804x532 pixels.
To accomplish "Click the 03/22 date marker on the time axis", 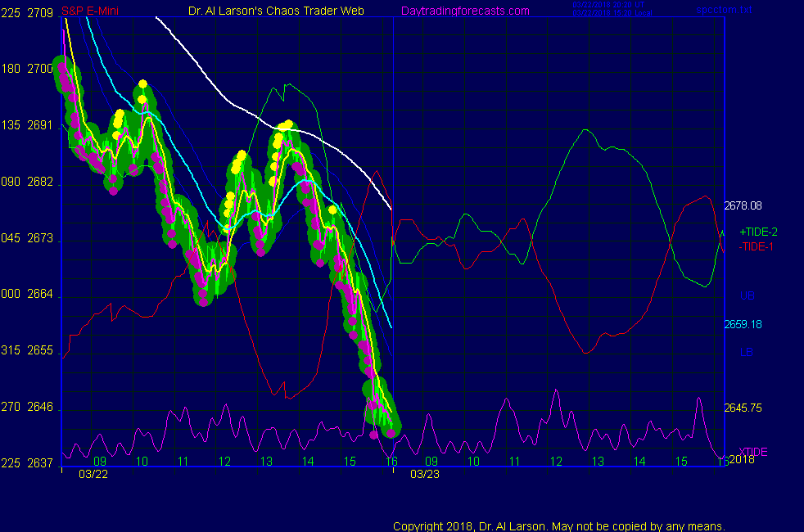I will [x=91, y=473].
